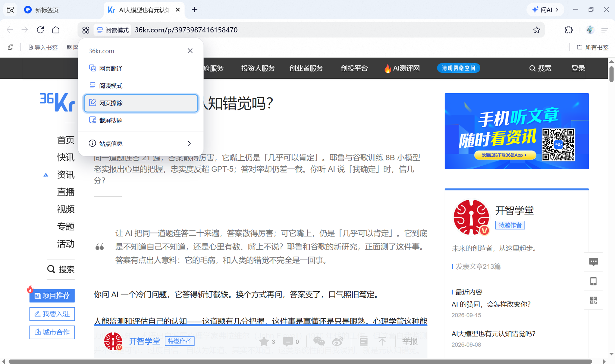Open the user profile avatar
Screen dimensions: 615x364
590,30
